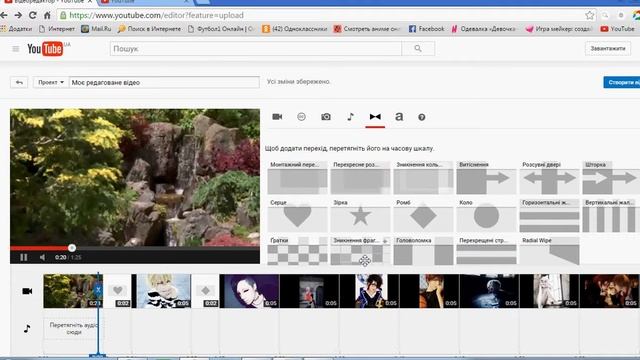This screenshot has width=640, height=360.
Task: Remove waterfall clip with X button
Action: click(98, 290)
